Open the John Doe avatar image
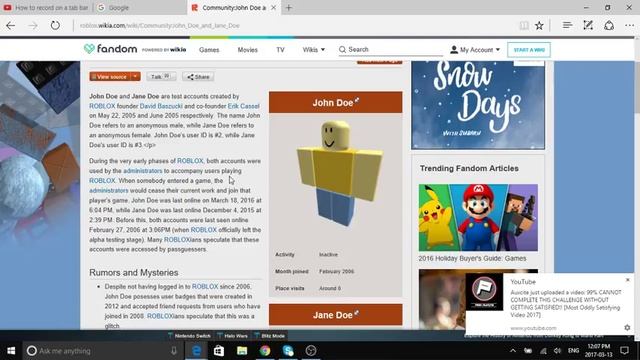640x360 pixels. pyautogui.click(x=339, y=173)
